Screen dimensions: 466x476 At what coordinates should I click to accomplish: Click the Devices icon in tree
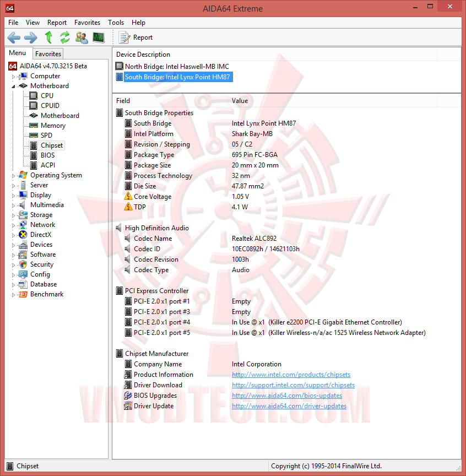pos(23,245)
